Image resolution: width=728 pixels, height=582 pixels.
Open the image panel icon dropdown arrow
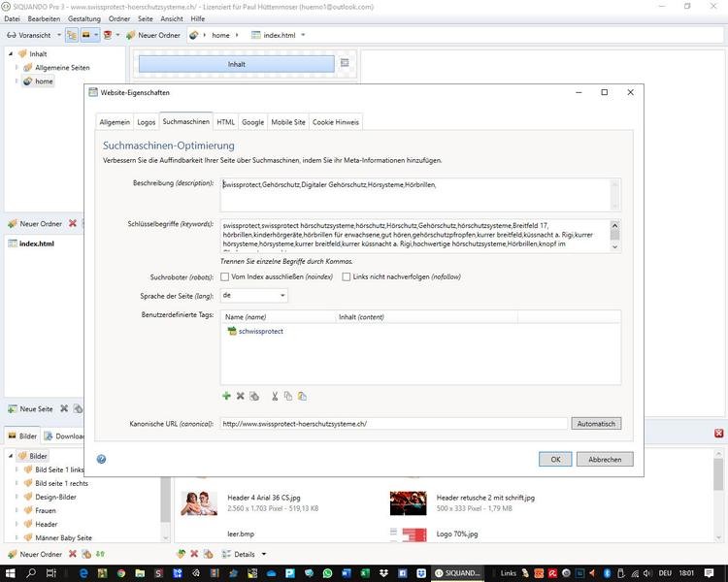tap(96, 35)
